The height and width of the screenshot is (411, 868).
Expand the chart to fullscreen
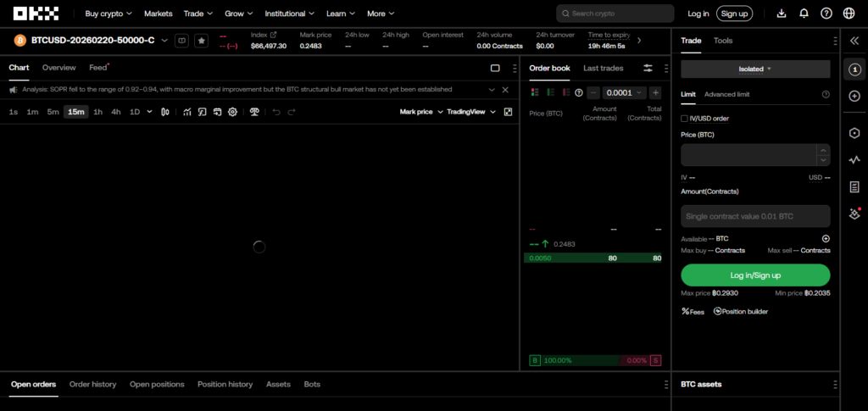pyautogui.click(x=509, y=112)
